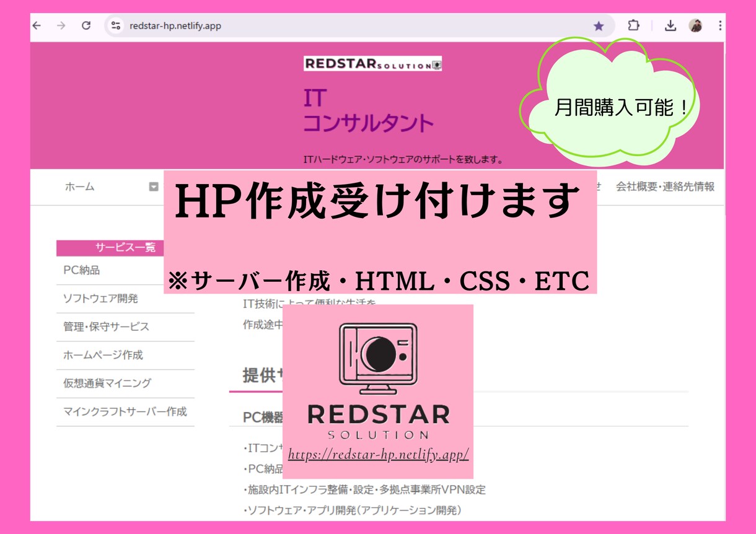Click the bookmark star icon
The image size is (756, 534).
tap(599, 26)
